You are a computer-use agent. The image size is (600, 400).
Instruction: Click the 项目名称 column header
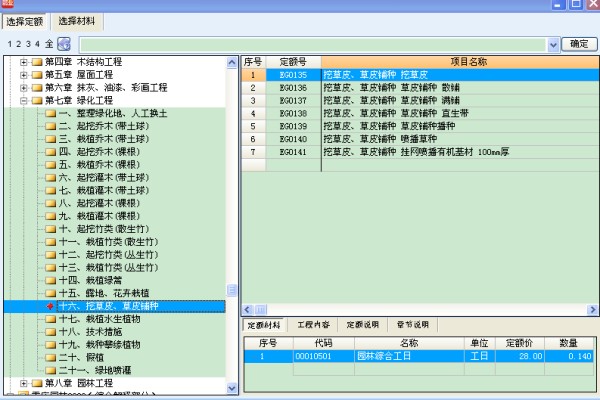pos(460,62)
